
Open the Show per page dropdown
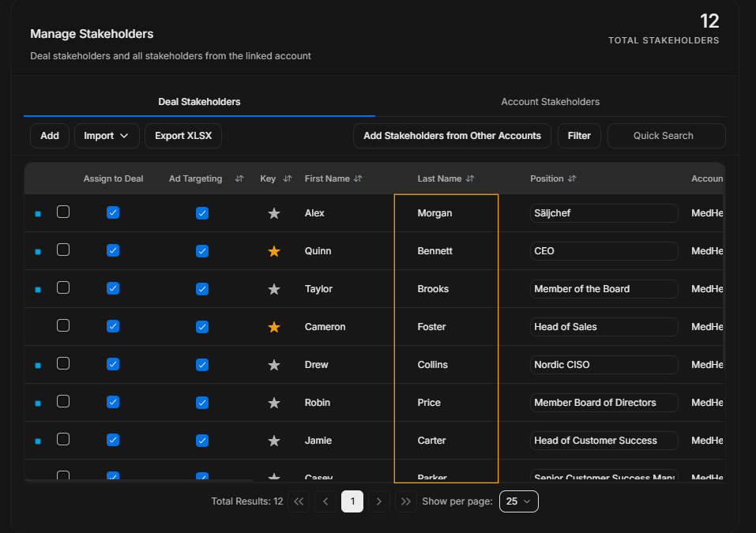pos(519,501)
